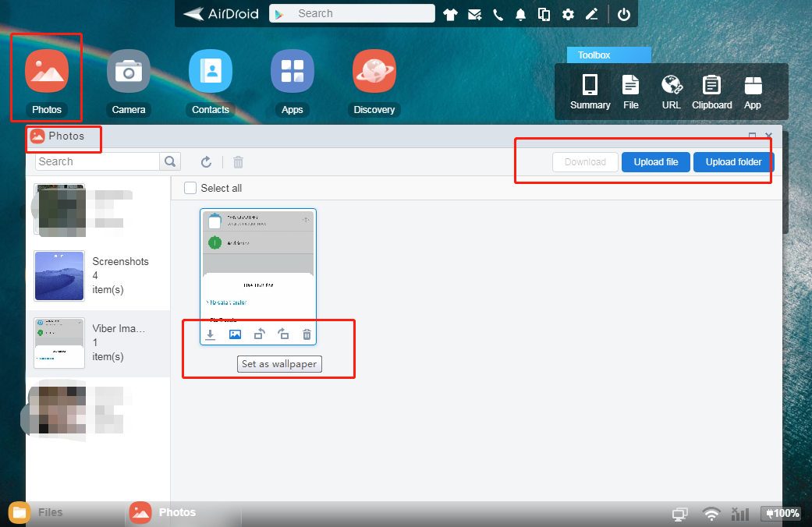Open Toolbox URL tool
The height and width of the screenshot is (527, 812).
pyautogui.click(x=671, y=91)
